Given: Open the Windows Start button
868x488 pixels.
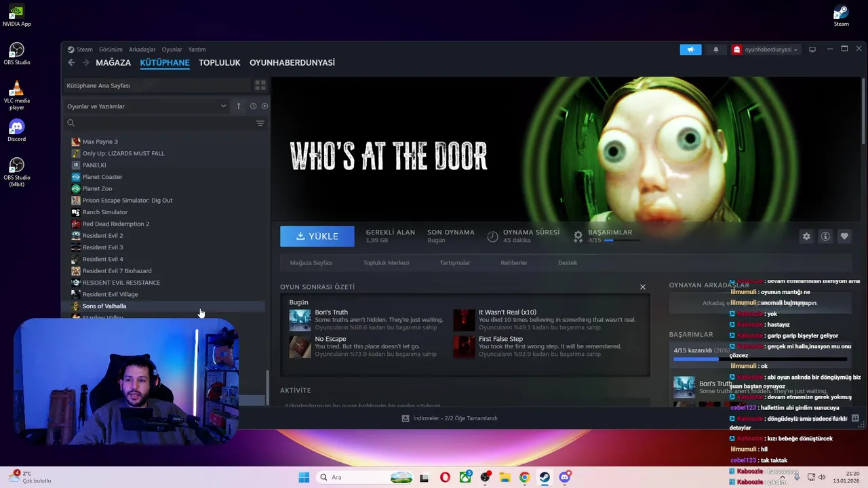Looking at the screenshot, I should point(304,477).
